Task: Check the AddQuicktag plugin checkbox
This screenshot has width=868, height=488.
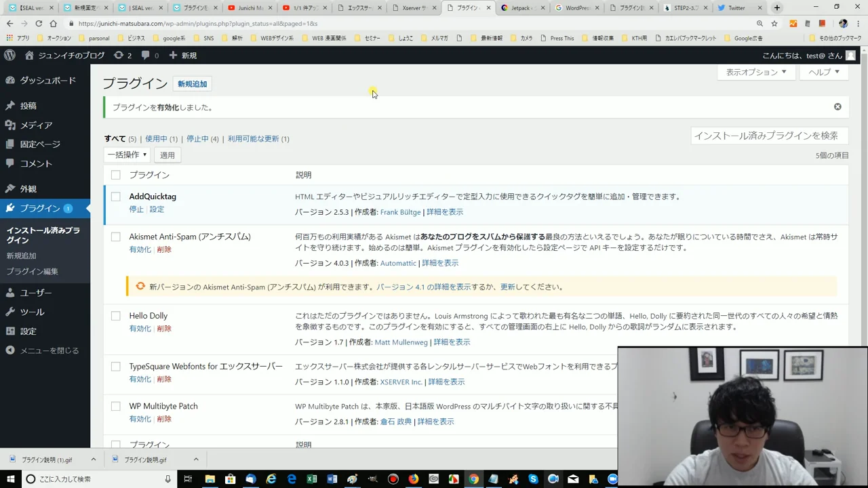Action: point(115,197)
